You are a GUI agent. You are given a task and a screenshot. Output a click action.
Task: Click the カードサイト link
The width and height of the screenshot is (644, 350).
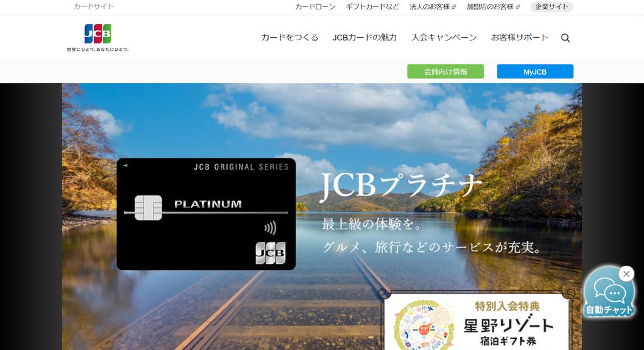[93, 6]
